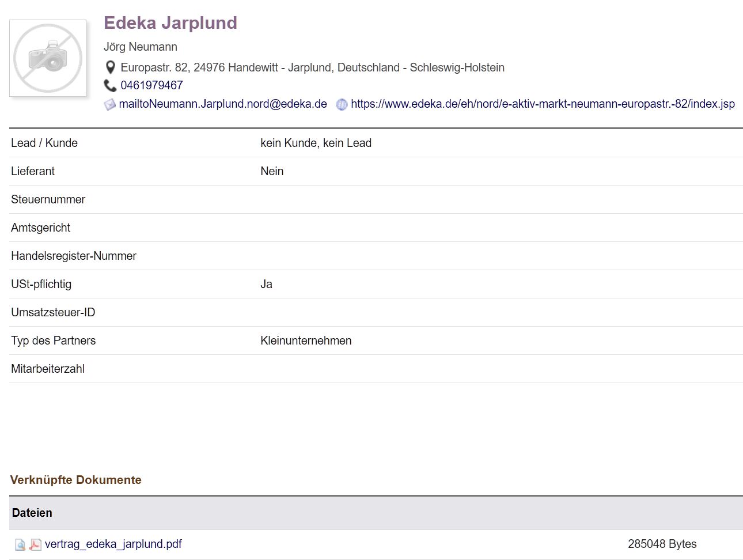Call phone number 0461979467
Image resolution: width=743 pixels, height=560 pixels.
click(151, 85)
